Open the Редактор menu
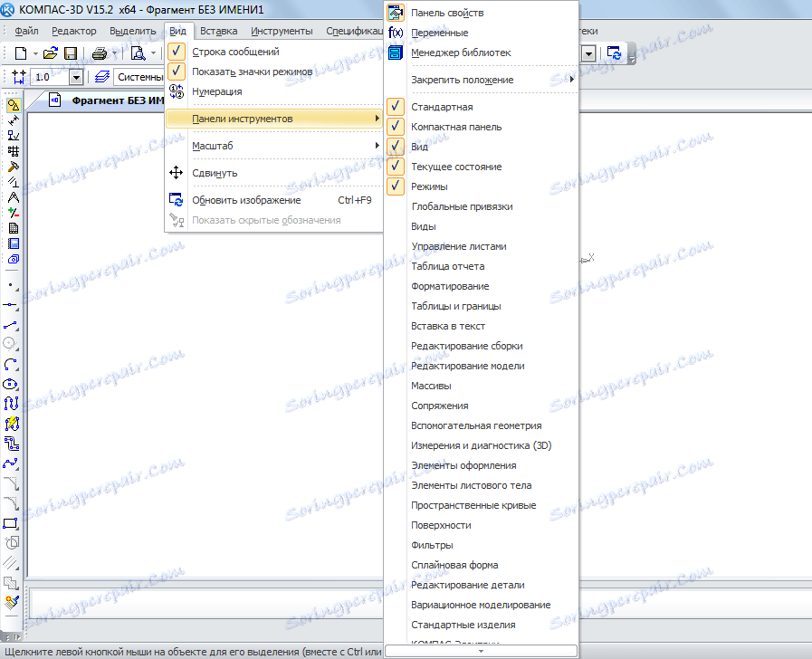Screen dimensions: 812x659 click(x=74, y=31)
